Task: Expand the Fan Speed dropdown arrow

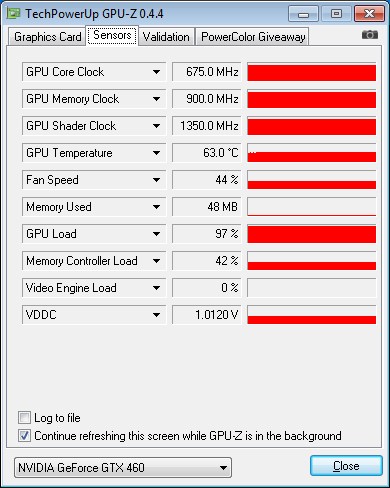Action: [x=156, y=180]
